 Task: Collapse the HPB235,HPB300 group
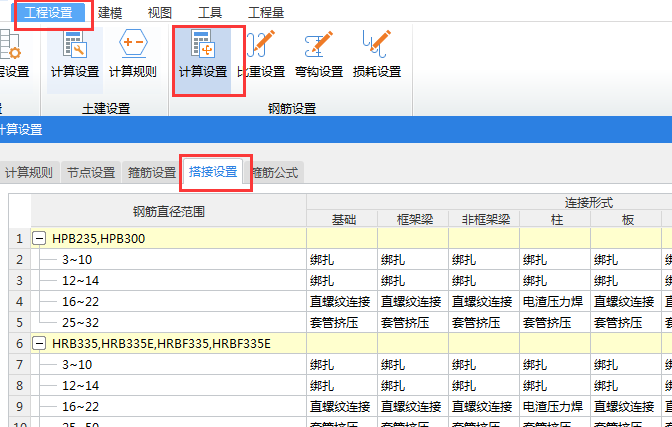pos(39,238)
